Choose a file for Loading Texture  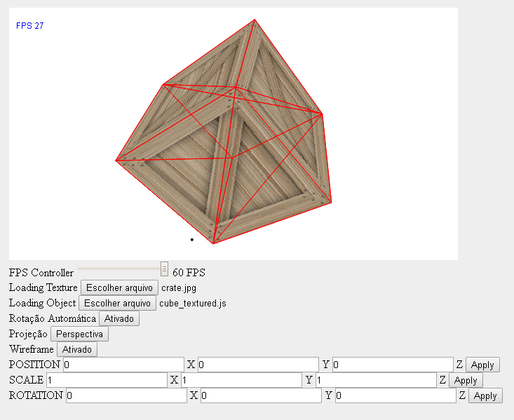120,287
